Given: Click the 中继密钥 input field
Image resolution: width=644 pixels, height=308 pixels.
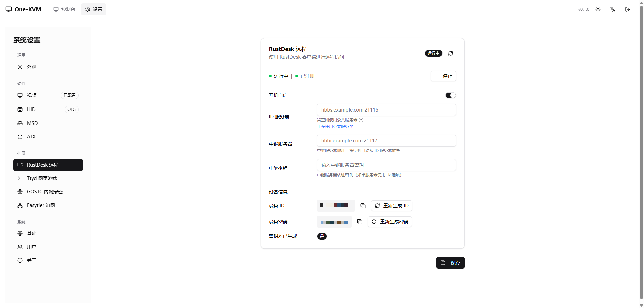Looking at the screenshot, I should tap(386, 165).
